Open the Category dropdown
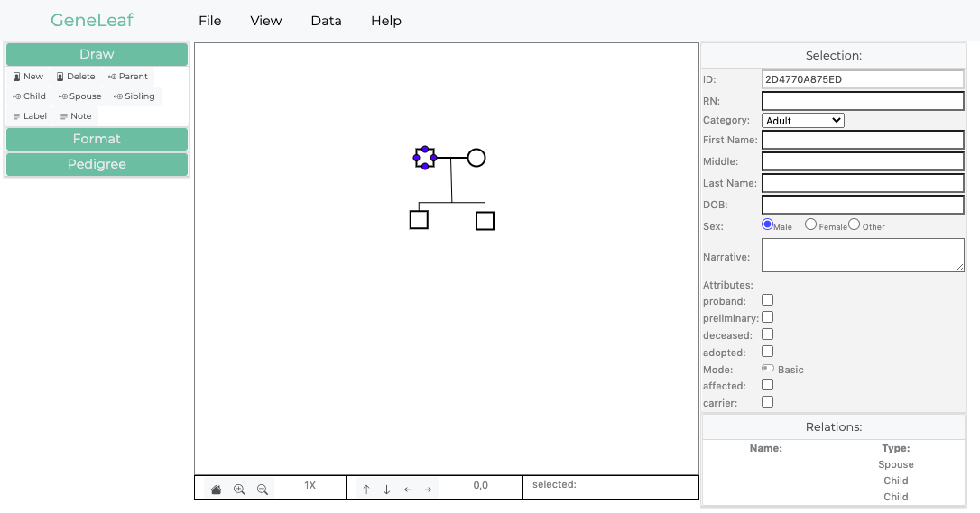980x513 pixels. point(803,121)
